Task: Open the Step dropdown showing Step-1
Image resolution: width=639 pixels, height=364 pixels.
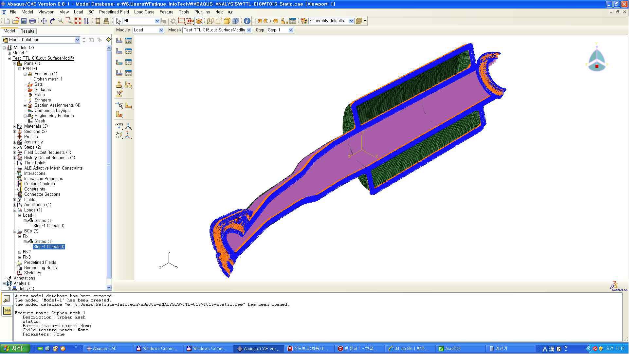Action: pyautogui.click(x=280, y=30)
